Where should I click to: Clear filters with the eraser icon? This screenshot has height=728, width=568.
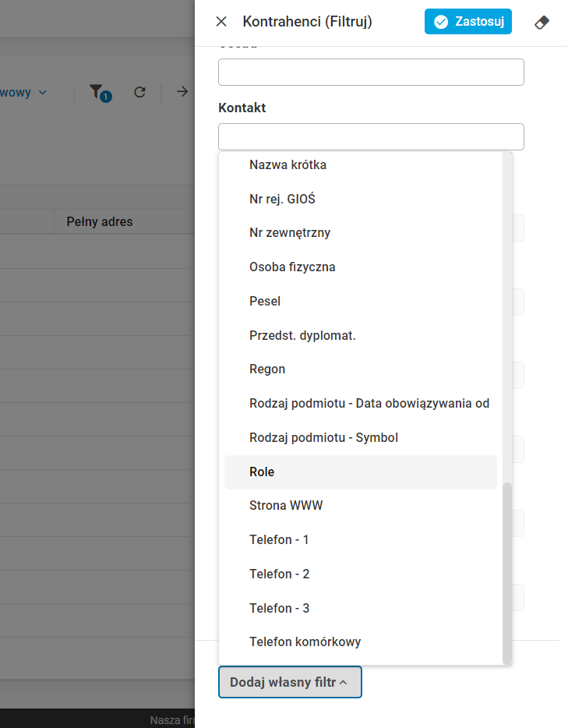point(542,22)
